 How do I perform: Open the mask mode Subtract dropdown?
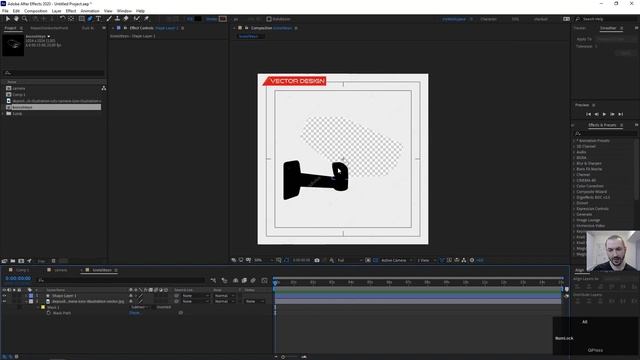point(140,307)
